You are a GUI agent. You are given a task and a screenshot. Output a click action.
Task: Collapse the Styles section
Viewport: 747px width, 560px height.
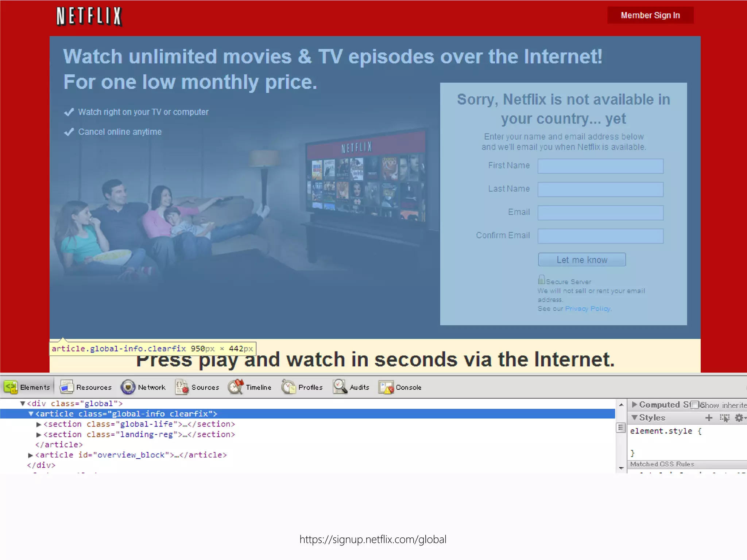pyautogui.click(x=635, y=418)
